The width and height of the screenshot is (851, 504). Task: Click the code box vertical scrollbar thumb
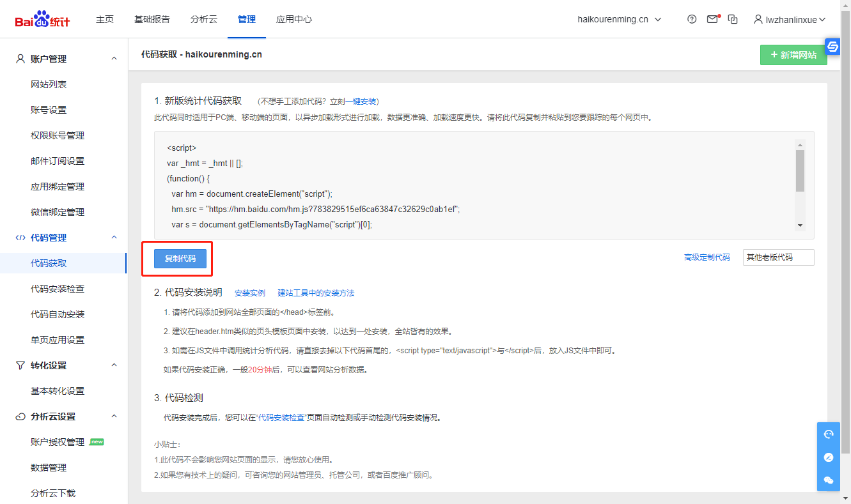[800, 171]
